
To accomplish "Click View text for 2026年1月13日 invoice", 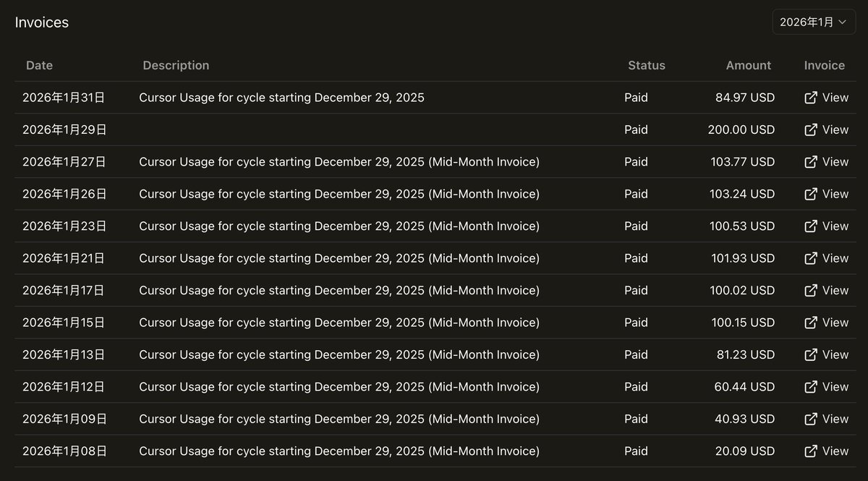I will [x=835, y=354].
